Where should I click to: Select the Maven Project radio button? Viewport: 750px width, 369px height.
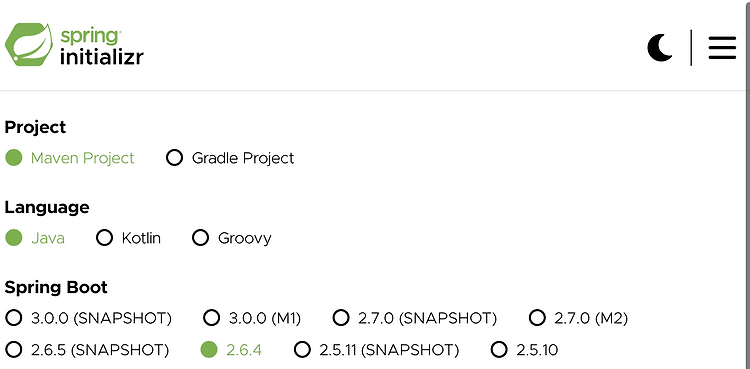pyautogui.click(x=14, y=157)
